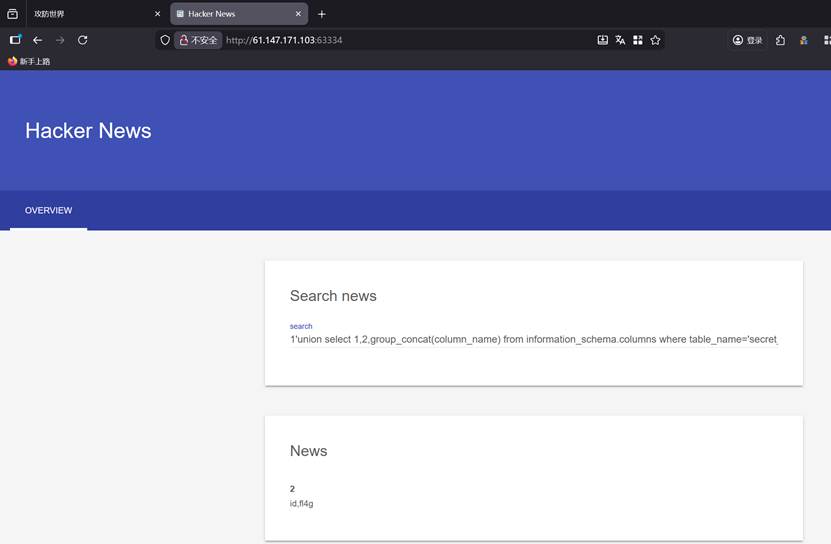The width and height of the screenshot is (831, 544).
Task: Bookmark this page with star icon
Action: [656, 40]
